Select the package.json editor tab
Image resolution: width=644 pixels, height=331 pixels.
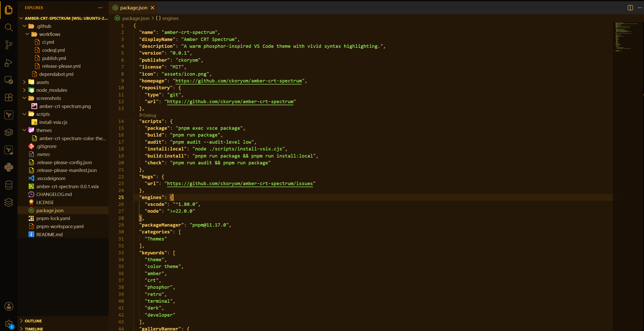[133, 8]
